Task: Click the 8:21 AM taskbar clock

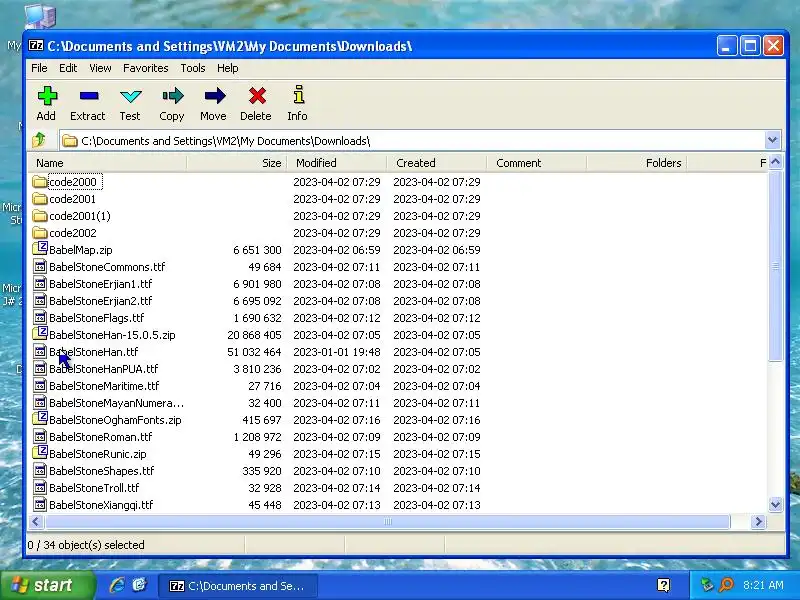Action: (763, 585)
